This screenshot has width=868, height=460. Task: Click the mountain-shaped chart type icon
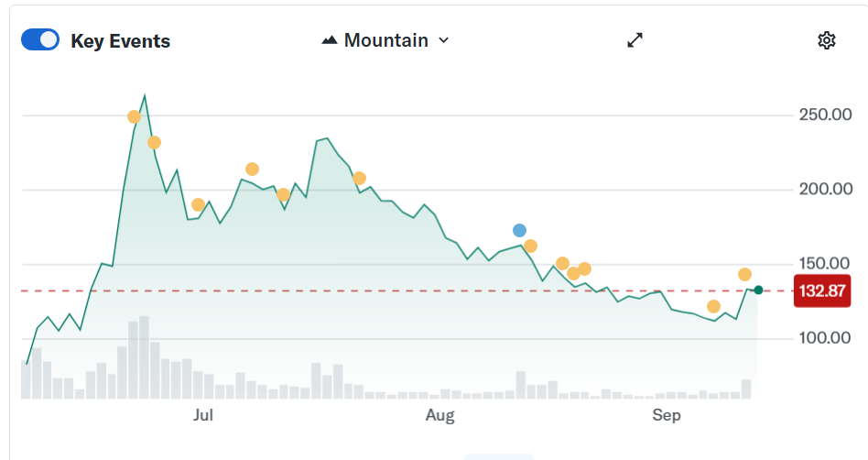[x=330, y=40]
